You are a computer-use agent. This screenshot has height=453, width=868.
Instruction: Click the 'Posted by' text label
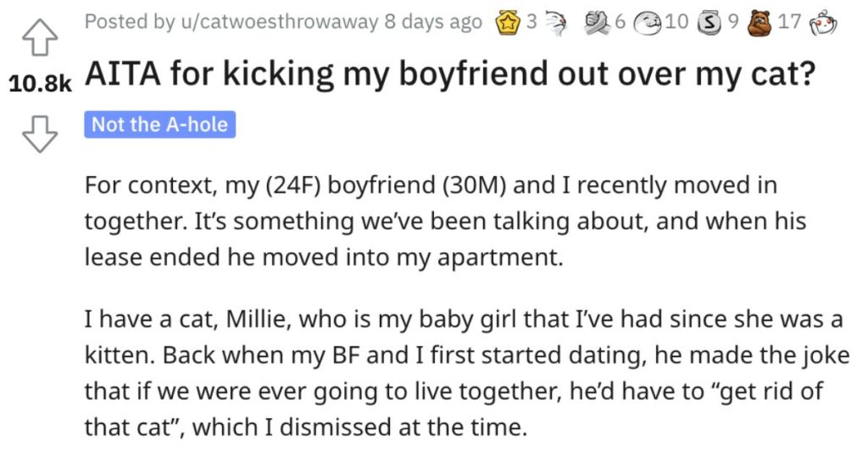tap(130, 22)
